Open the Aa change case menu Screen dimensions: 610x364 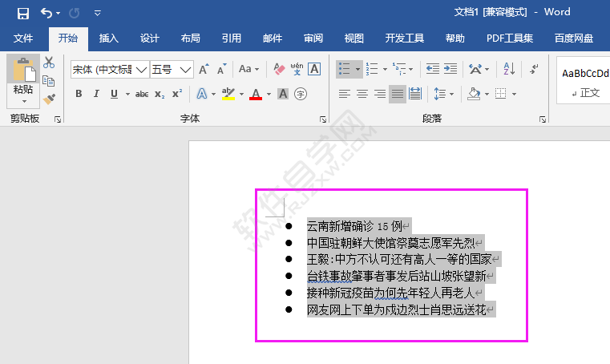point(248,69)
